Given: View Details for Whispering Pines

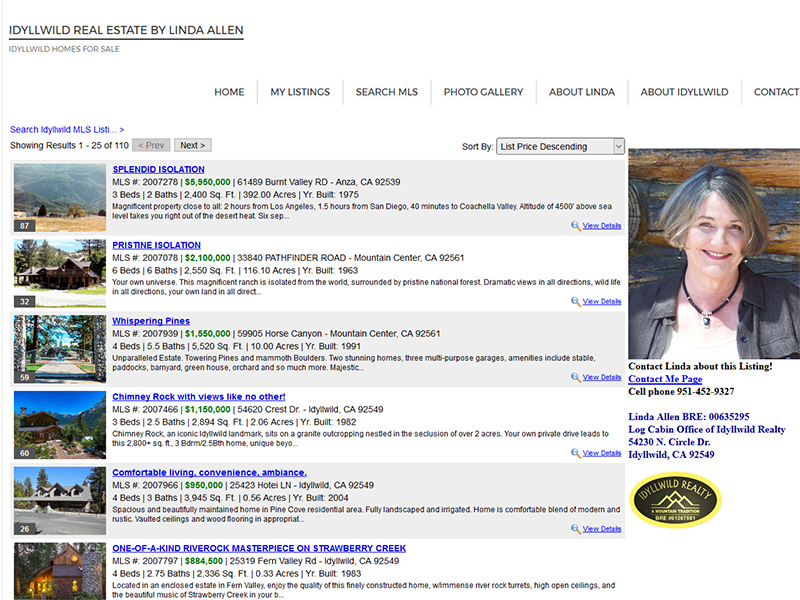Looking at the screenshot, I should coord(602,377).
